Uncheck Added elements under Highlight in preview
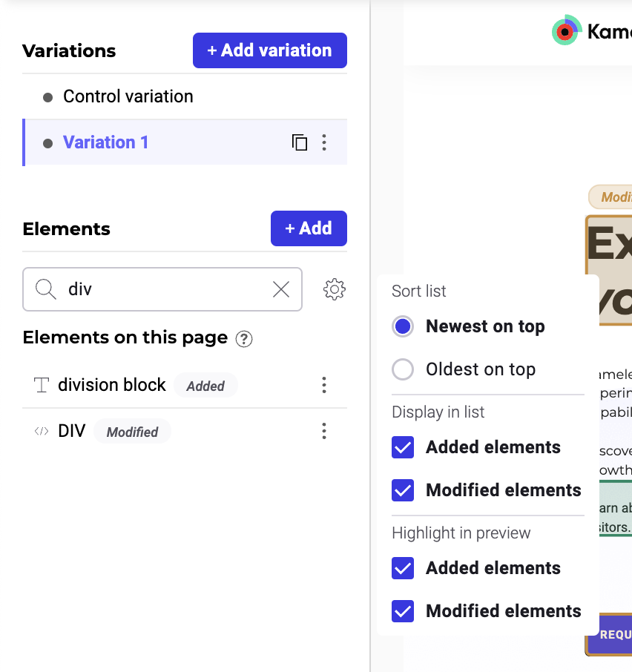This screenshot has height=672, width=632. [x=403, y=567]
